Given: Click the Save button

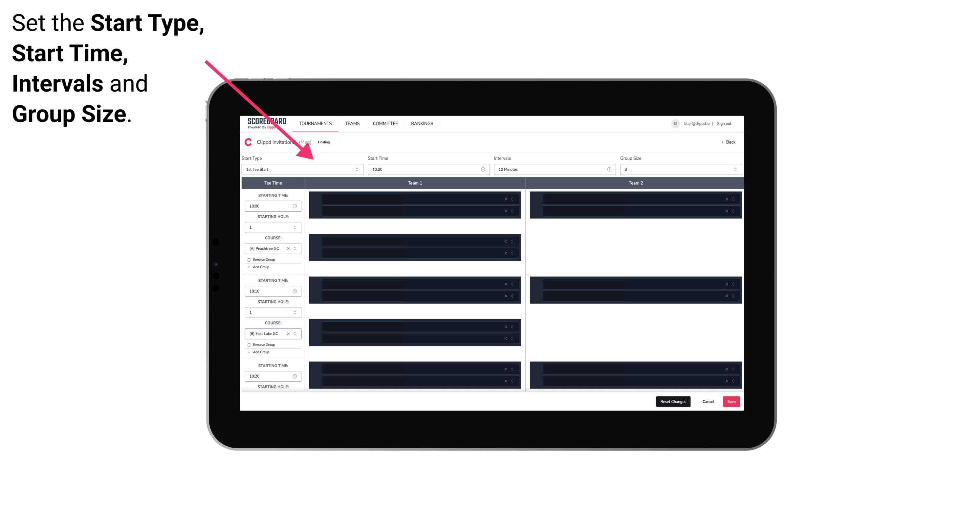Looking at the screenshot, I should [x=731, y=401].
